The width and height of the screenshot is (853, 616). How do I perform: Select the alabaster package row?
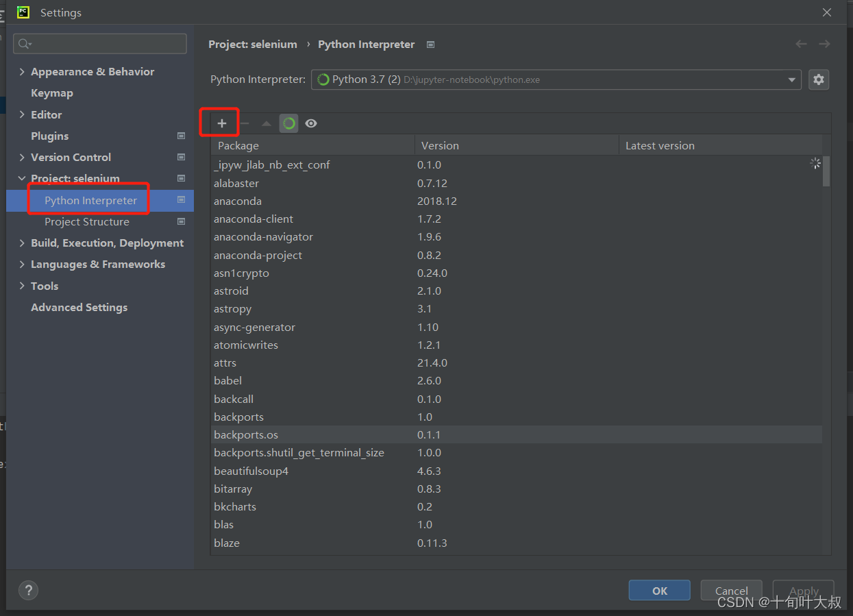[517, 183]
